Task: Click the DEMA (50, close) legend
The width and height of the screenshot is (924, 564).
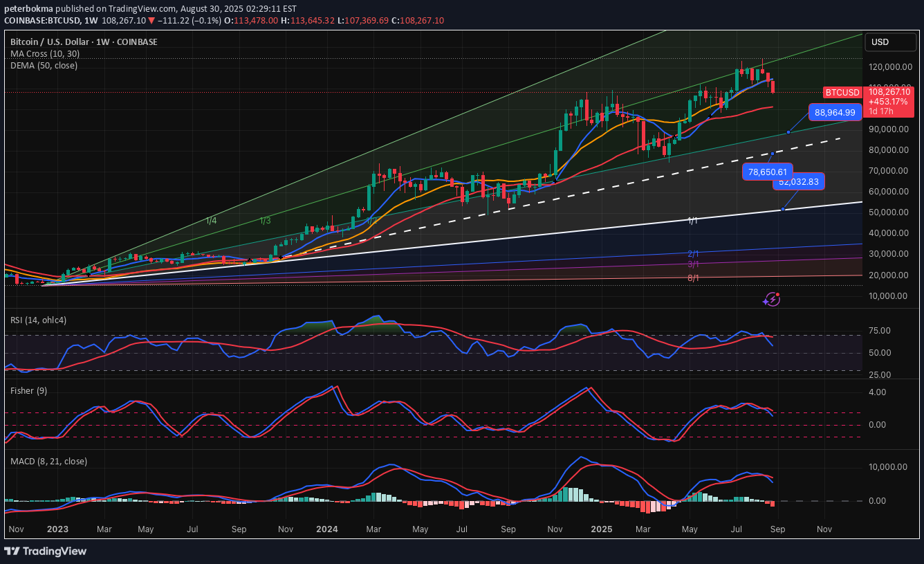Action: 44,66
